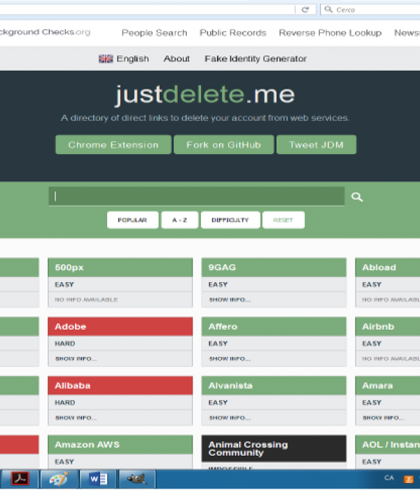This screenshot has width=420, height=504.
Task: Click the Chrome Extension button
Action: (x=113, y=145)
